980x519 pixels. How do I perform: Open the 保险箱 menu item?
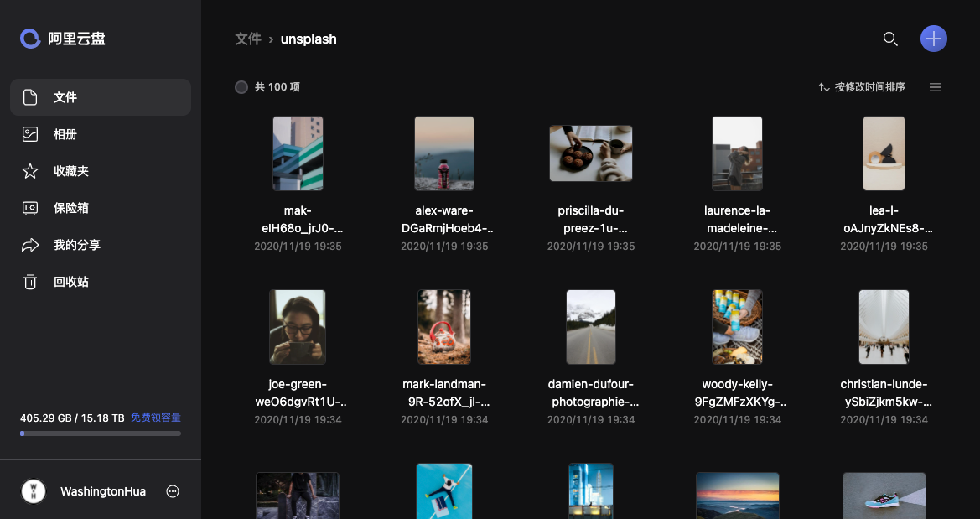tap(101, 208)
